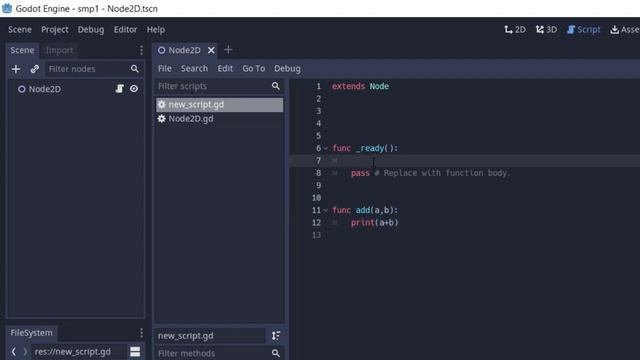Click the Filter scripts search icon

click(276, 86)
